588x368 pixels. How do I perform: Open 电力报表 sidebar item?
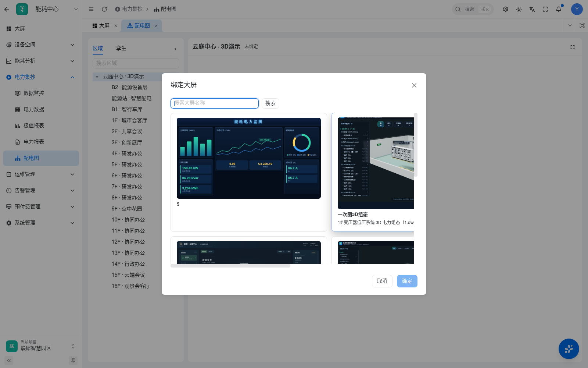41,142
